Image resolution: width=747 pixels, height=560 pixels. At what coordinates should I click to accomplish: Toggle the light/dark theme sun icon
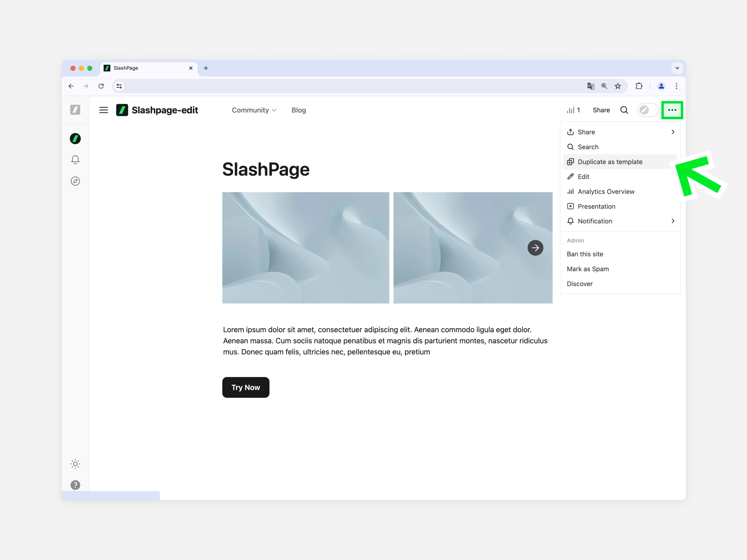75,464
